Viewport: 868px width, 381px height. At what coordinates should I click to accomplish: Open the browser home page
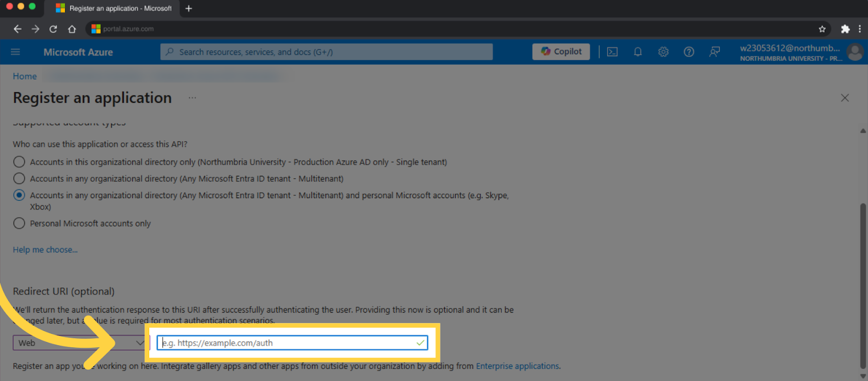coord(72,29)
